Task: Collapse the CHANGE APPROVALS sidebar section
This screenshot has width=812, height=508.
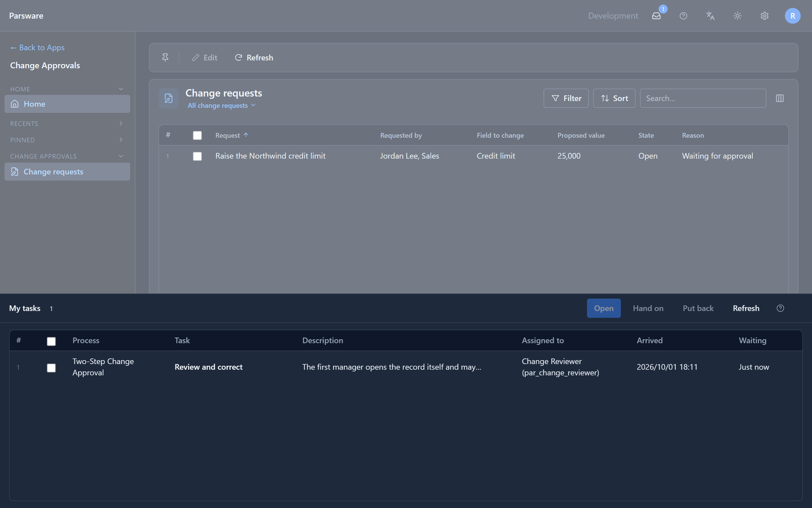Action: (67, 156)
